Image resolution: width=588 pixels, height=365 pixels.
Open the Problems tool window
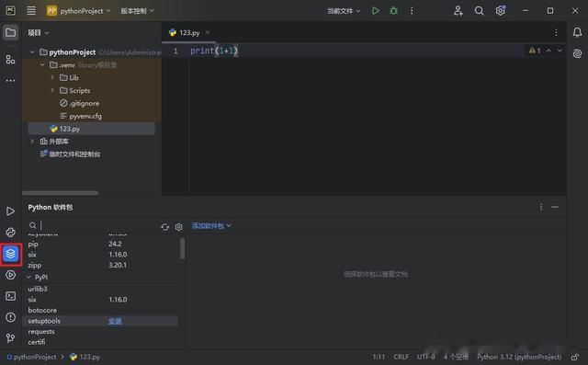click(x=10, y=317)
